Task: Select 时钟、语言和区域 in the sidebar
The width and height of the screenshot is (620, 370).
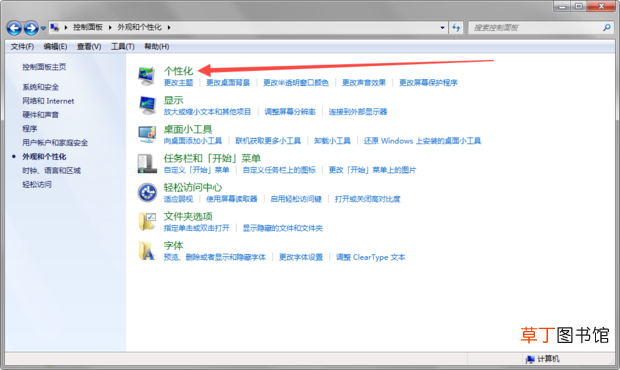Action: (51, 171)
